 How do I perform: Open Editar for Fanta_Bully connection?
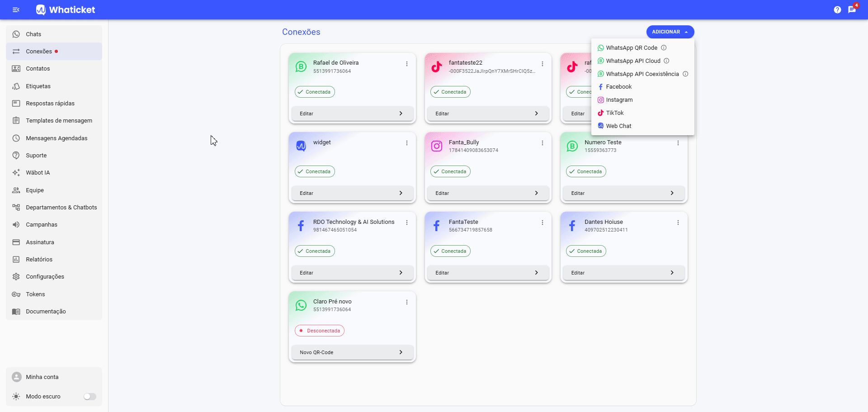point(488,193)
